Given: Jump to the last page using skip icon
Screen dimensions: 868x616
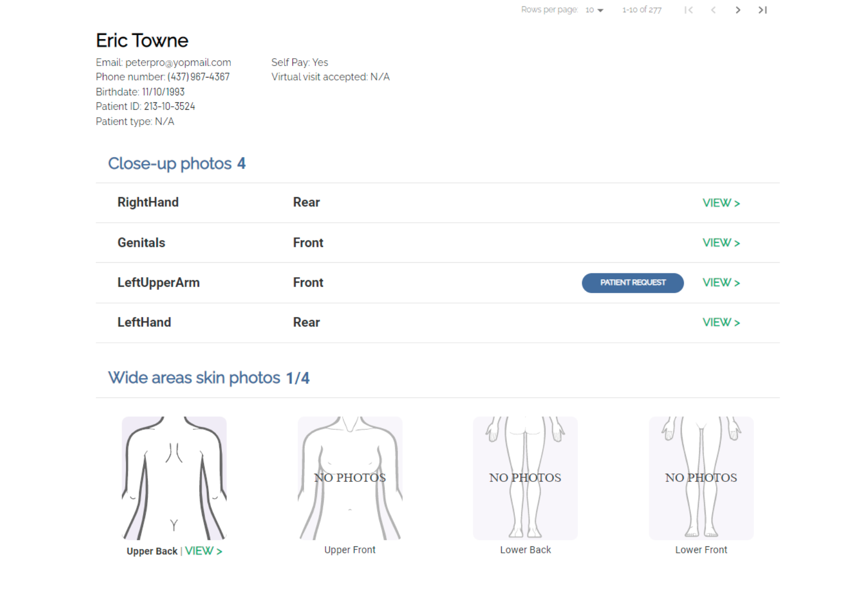Looking at the screenshot, I should point(763,9).
